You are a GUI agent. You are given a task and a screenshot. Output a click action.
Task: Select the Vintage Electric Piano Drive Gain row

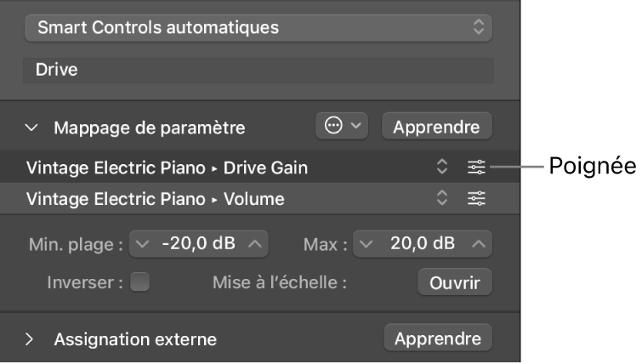170,168
